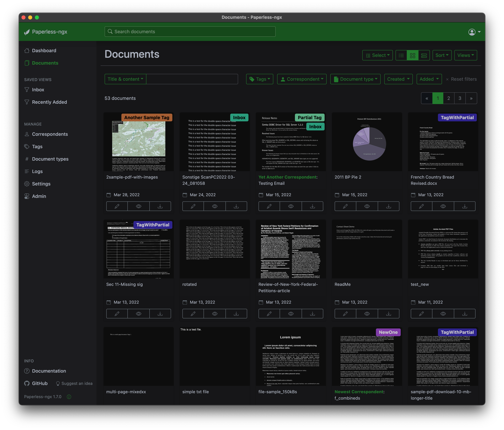
Task: Open the GitHub icon in the sidebar
Action: (x=27, y=383)
